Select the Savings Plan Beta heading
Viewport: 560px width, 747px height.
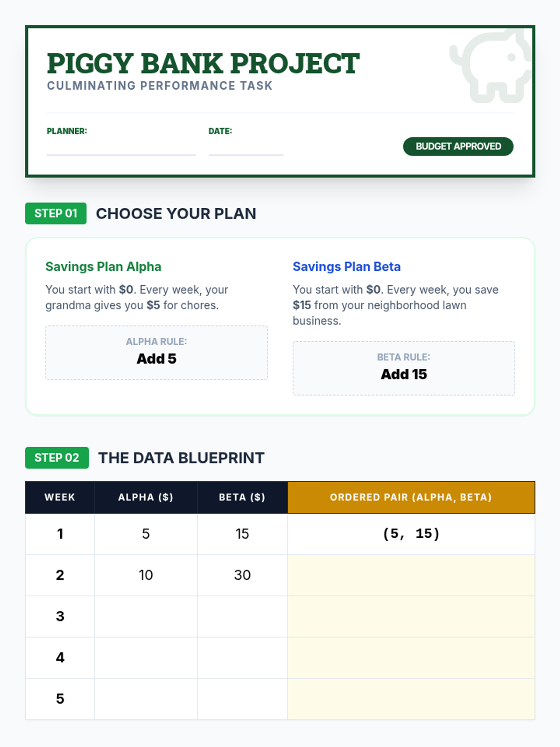tap(346, 267)
